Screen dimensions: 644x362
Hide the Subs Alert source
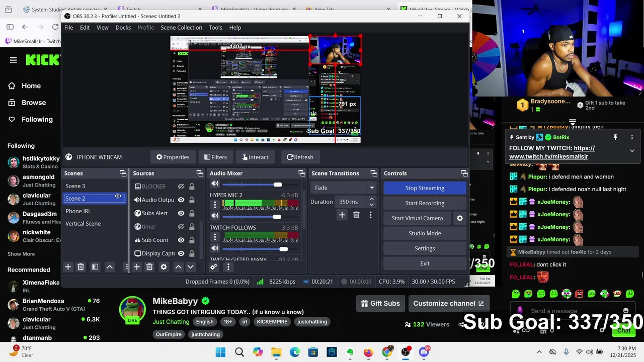click(x=181, y=213)
